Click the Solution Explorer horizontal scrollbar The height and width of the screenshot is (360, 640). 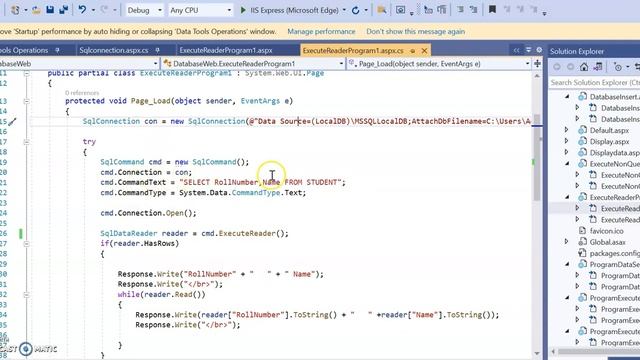click(598, 351)
